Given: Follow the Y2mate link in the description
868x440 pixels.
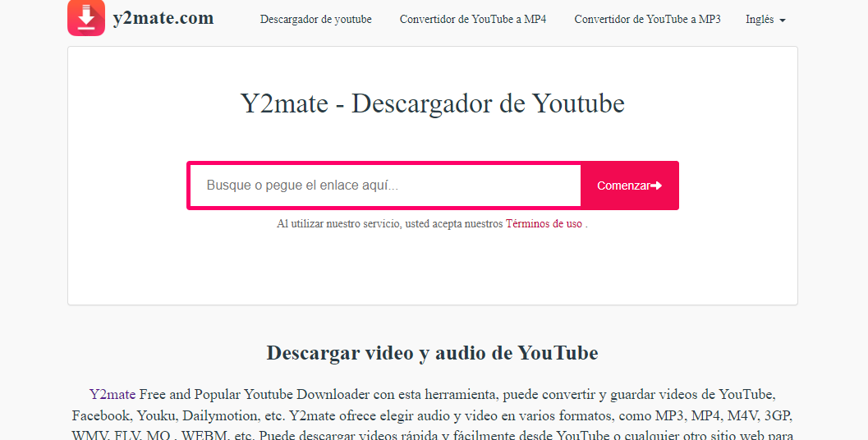Looking at the screenshot, I should pyautogui.click(x=113, y=395).
